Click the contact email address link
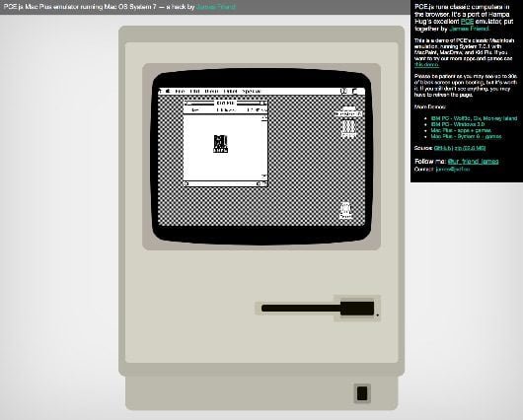523x420 pixels. (x=453, y=170)
